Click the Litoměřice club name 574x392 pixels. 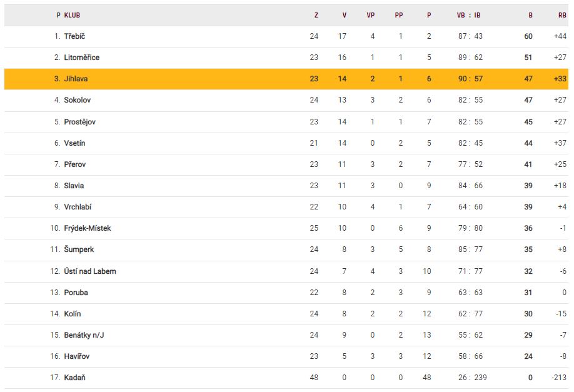pyautogui.click(x=81, y=58)
